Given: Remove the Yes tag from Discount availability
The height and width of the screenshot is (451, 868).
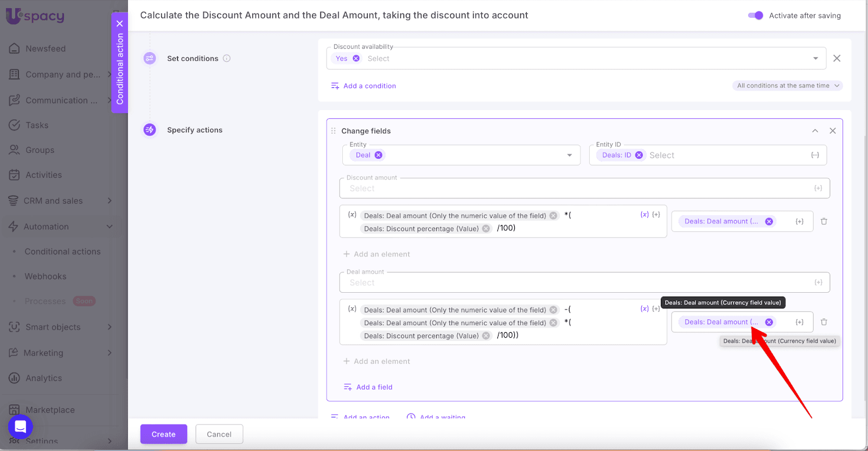Looking at the screenshot, I should pyautogui.click(x=356, y=59).
